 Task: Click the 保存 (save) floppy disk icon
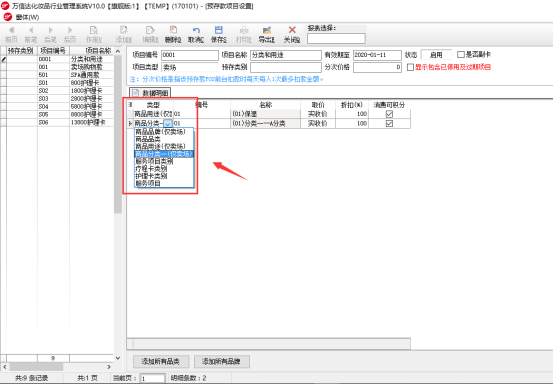click(x=219, y=30)
